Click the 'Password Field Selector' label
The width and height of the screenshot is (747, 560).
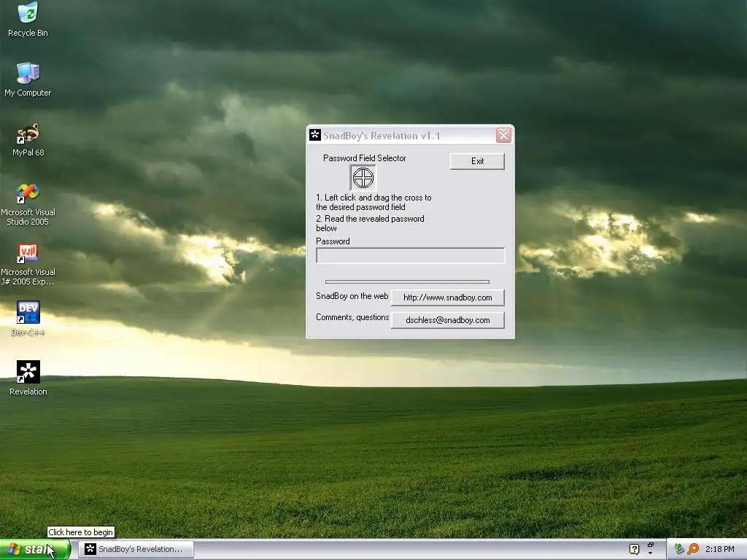coord(365,158)
